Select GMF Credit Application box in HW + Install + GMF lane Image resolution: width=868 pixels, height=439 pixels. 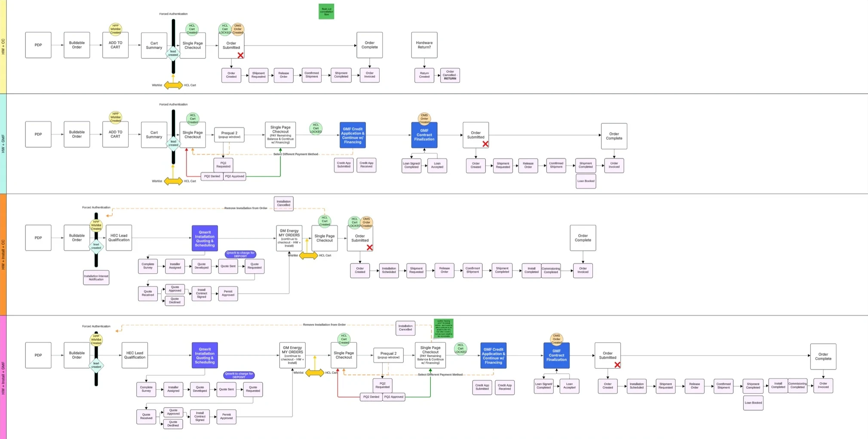click(x=494, y=356)
